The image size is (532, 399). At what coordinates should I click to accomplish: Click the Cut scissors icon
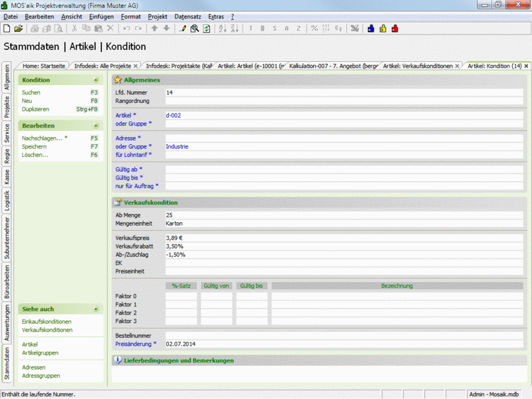pyautogui.click(x=74, y=29)
